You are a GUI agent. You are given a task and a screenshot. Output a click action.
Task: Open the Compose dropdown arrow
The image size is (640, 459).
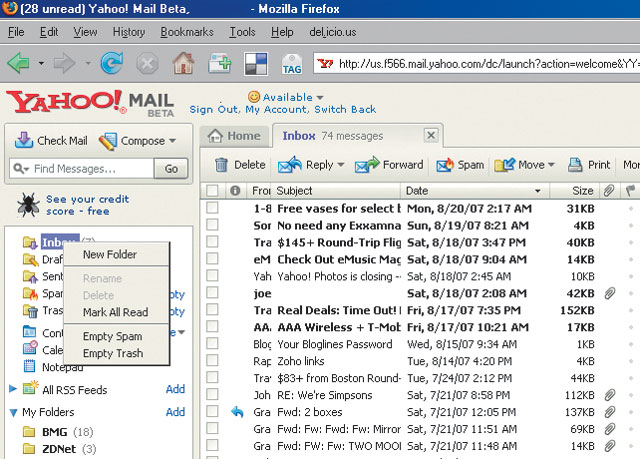click(x=173, y=141)
